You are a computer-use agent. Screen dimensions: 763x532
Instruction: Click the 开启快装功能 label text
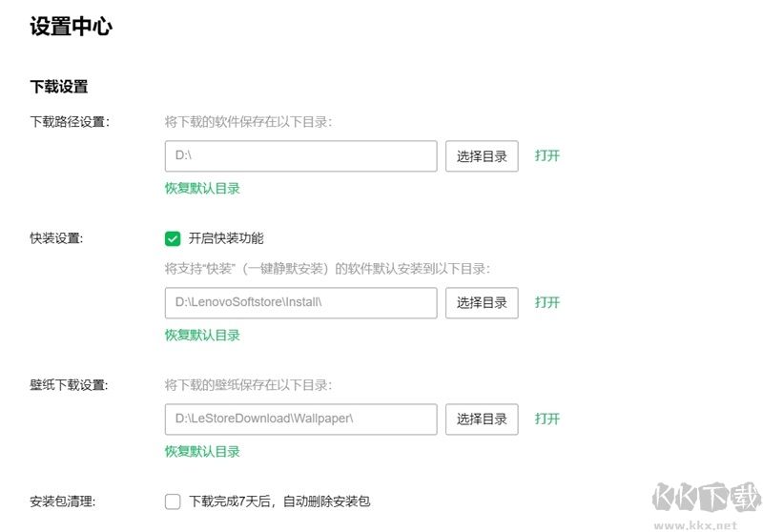tap(226, 238)
